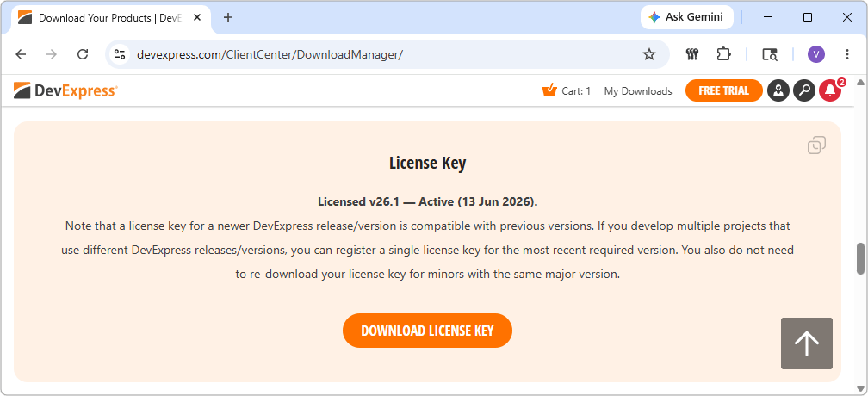Select the Download Your Products tab

tap(111, 18)
